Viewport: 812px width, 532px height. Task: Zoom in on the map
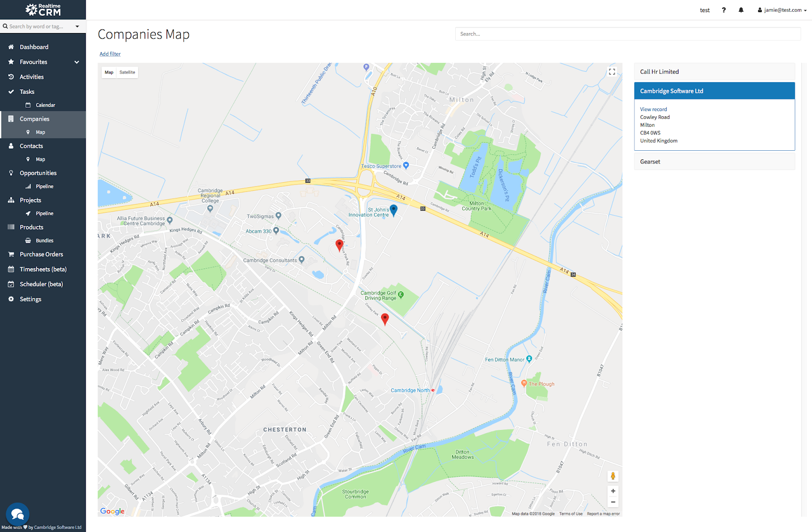tap(613, 491)
